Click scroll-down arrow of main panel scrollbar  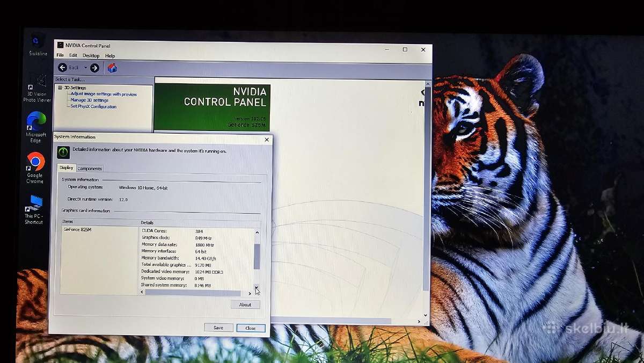[x=427, y=316]
